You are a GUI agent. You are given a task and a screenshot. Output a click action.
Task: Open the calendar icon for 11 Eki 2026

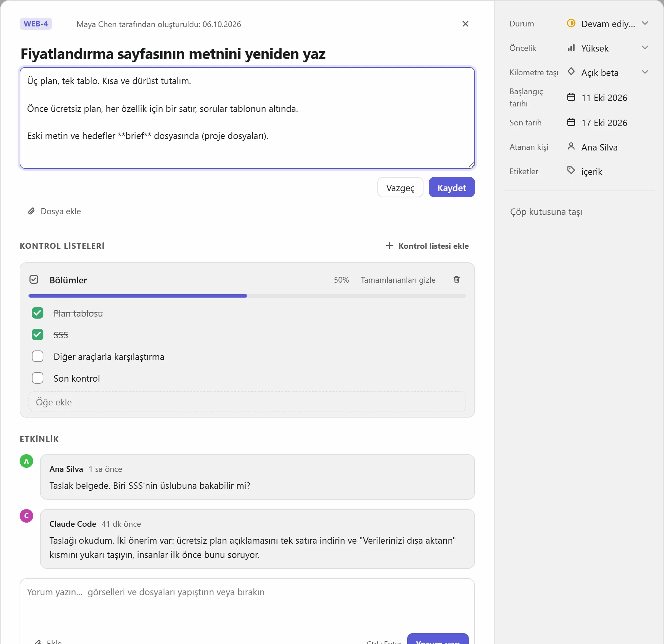[x=571, y=97]
